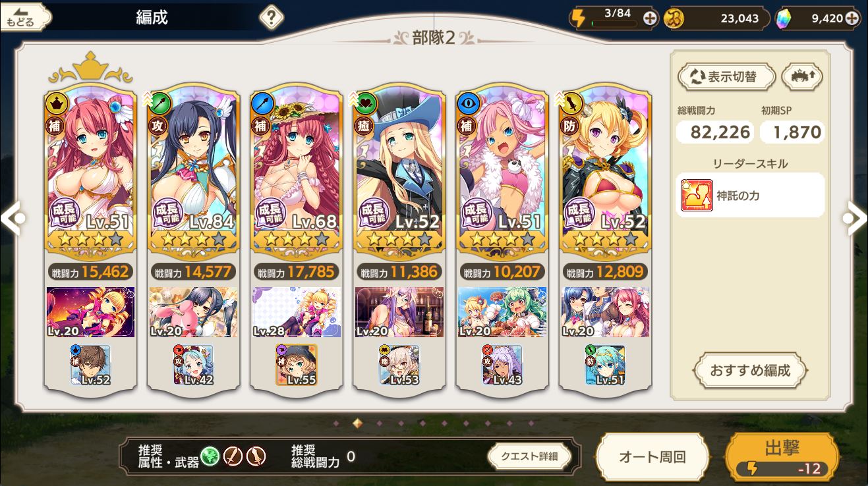Click the castle upgrade icon button
The height and width of the screenshot is (486, 868).
point(802,76)
